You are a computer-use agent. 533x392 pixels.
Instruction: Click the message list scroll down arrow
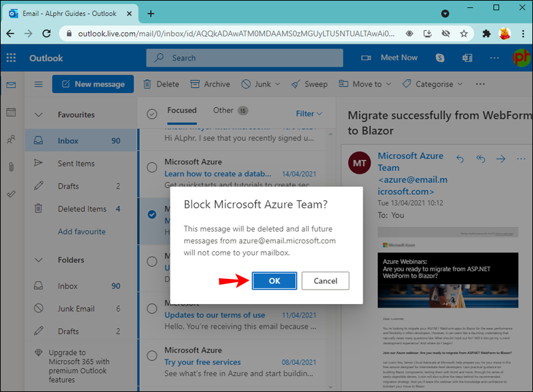point(331,387)
